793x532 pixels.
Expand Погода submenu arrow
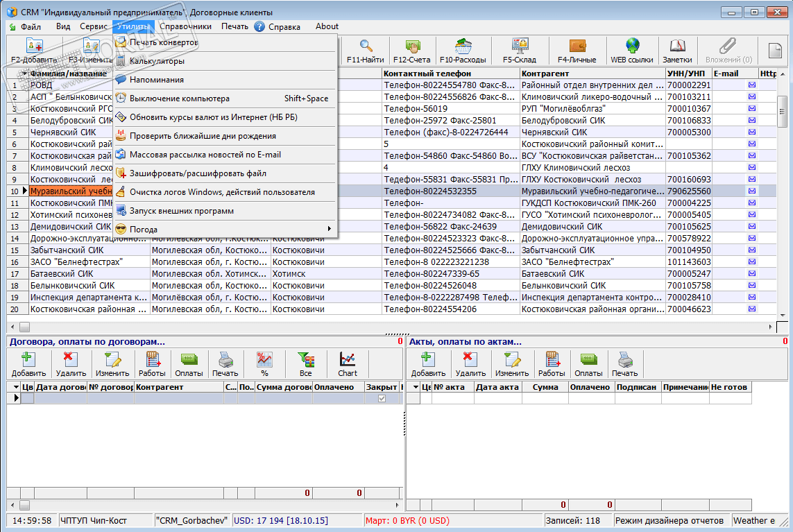pos(330,229)
